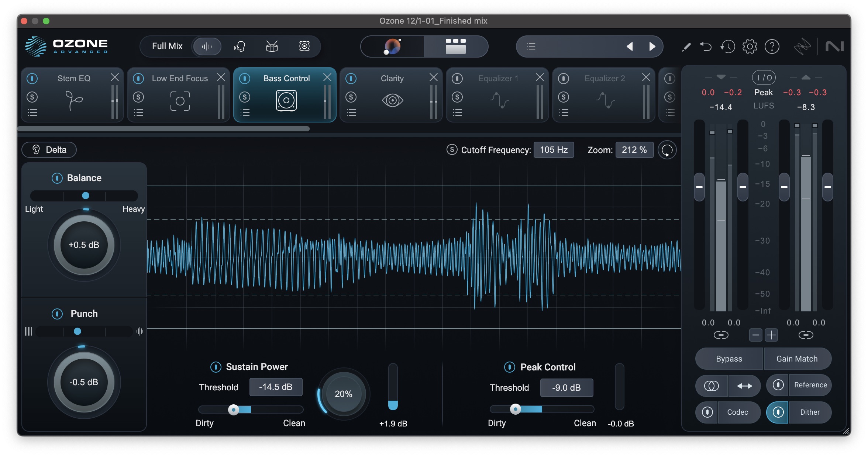Open Low End Focus presets list
The image size is (868, 456).
(x=139, y=113)
